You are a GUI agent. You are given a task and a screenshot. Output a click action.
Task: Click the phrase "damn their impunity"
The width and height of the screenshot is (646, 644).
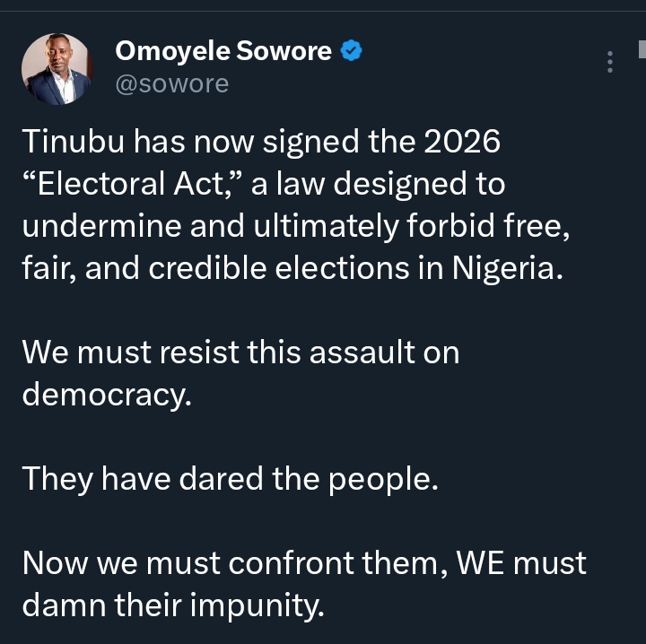170,605
